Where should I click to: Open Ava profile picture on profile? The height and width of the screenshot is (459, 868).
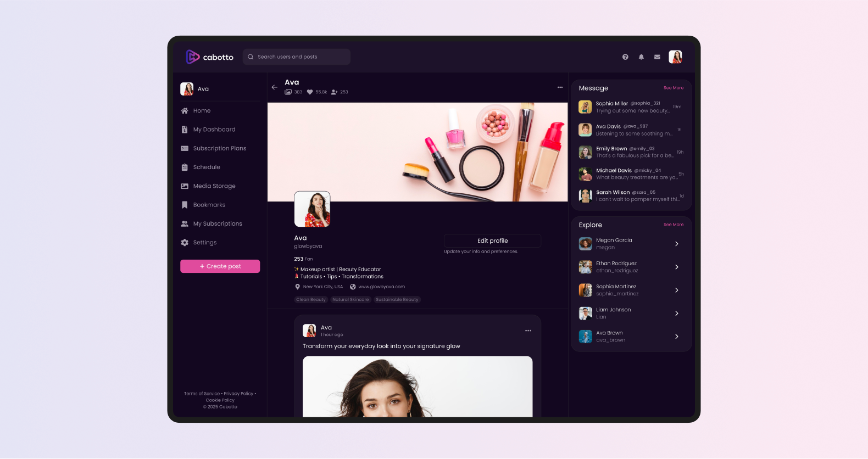(313, 209)
